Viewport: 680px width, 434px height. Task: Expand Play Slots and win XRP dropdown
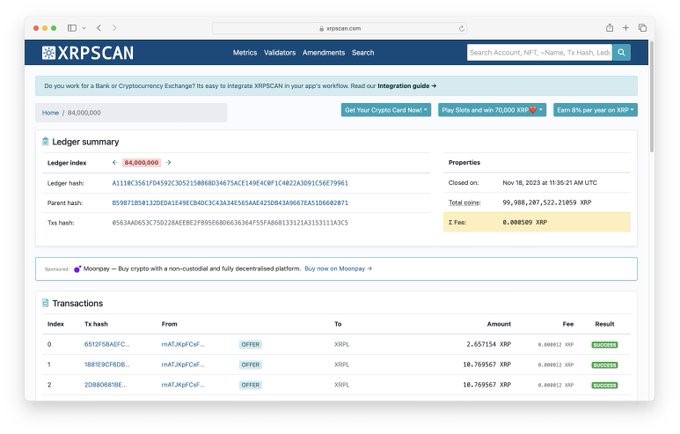(492, 110)
